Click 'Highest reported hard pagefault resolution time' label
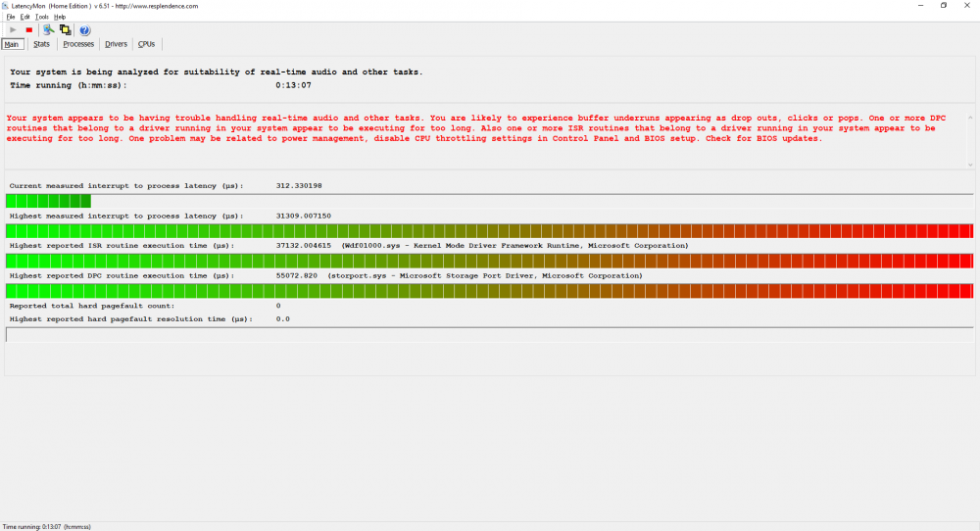The height and width of the screenshot is (531, 980). coord(130,319)
